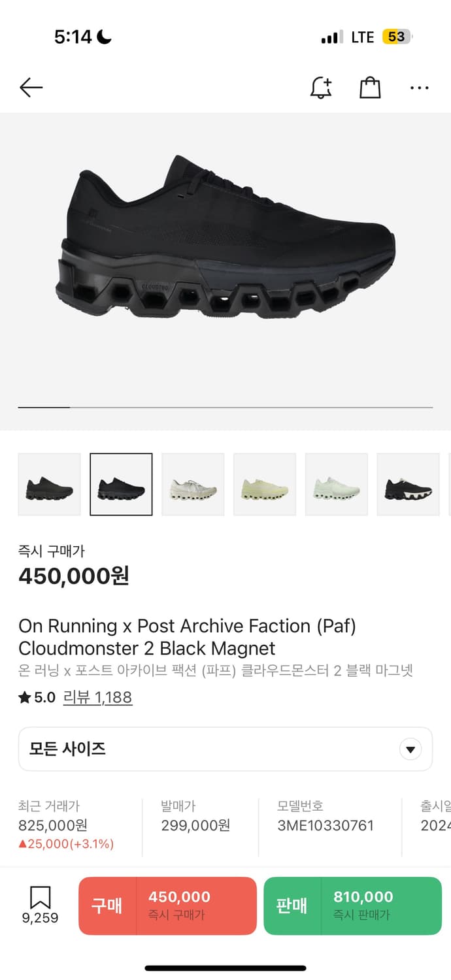Image resolution: width=451 pixels, height=980 pixels.
Task: Tap the 판매 810,000 sell button
Action: pos(350,906)
